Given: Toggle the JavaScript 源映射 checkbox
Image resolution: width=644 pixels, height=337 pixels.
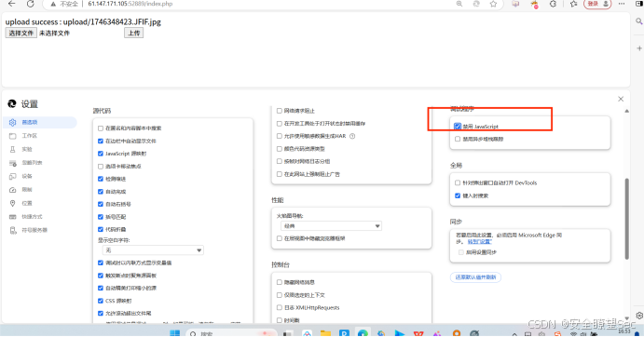Looking at the screenshot, I should point(101,154).
